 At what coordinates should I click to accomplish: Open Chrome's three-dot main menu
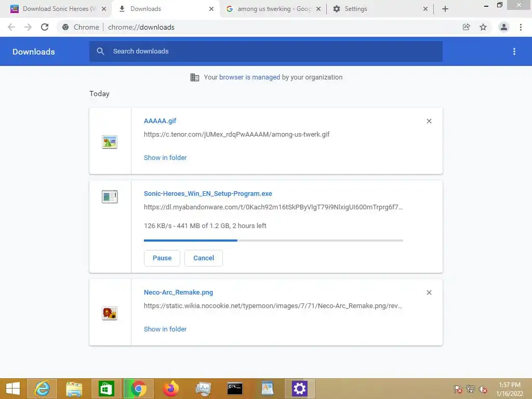(x=521, y=27)
